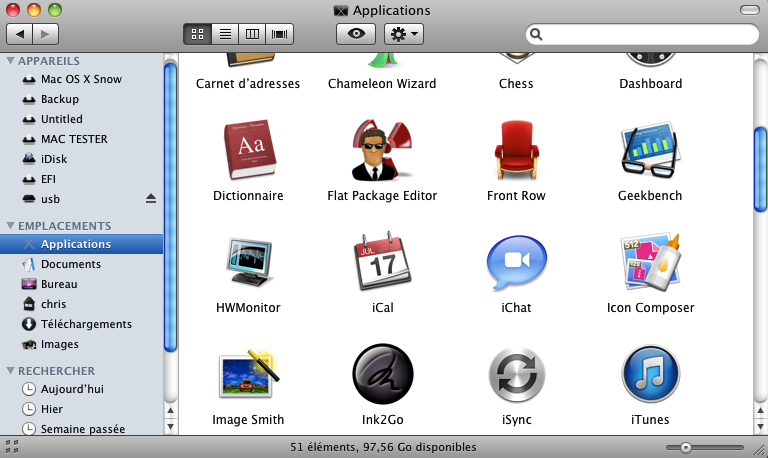Image resolution: width=768 pixels, height=458 pixels.
Task: Click the Chameleon Wizard label
Action: (382, 84)
